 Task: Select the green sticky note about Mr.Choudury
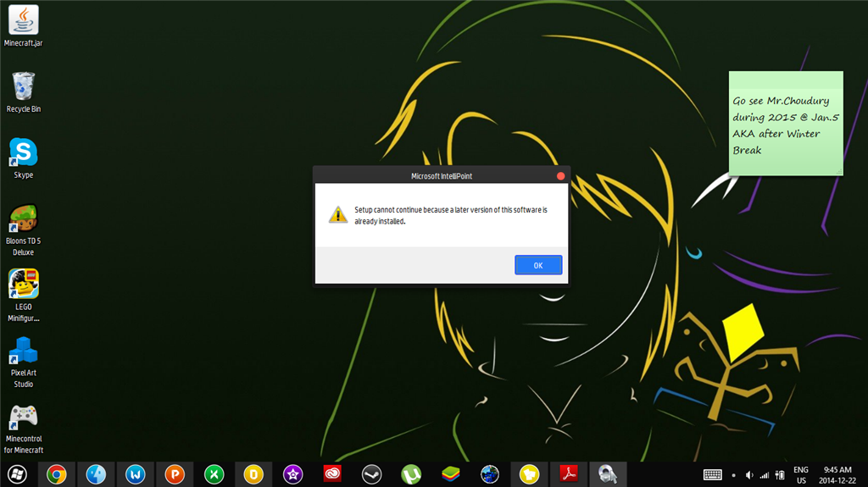point(786,124)
